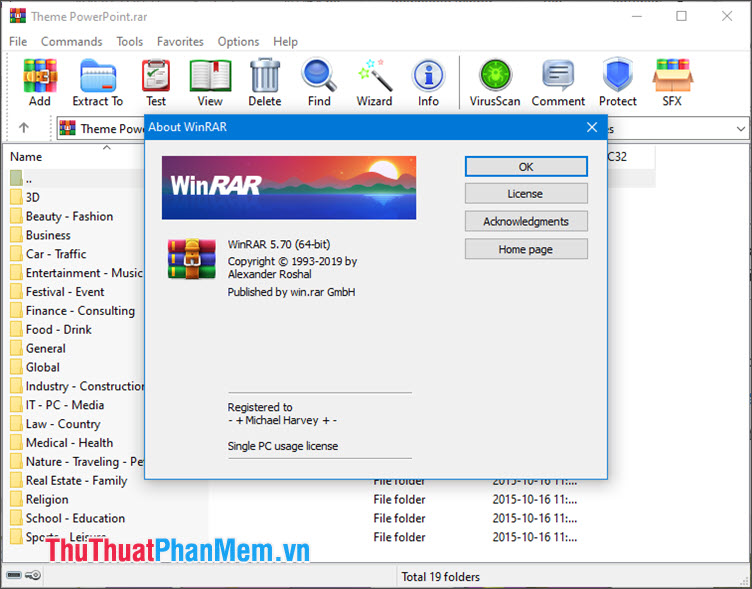The image size is (752, 589).
Task: Click WinRAR title bar app icon
Action: pos(18,16)
